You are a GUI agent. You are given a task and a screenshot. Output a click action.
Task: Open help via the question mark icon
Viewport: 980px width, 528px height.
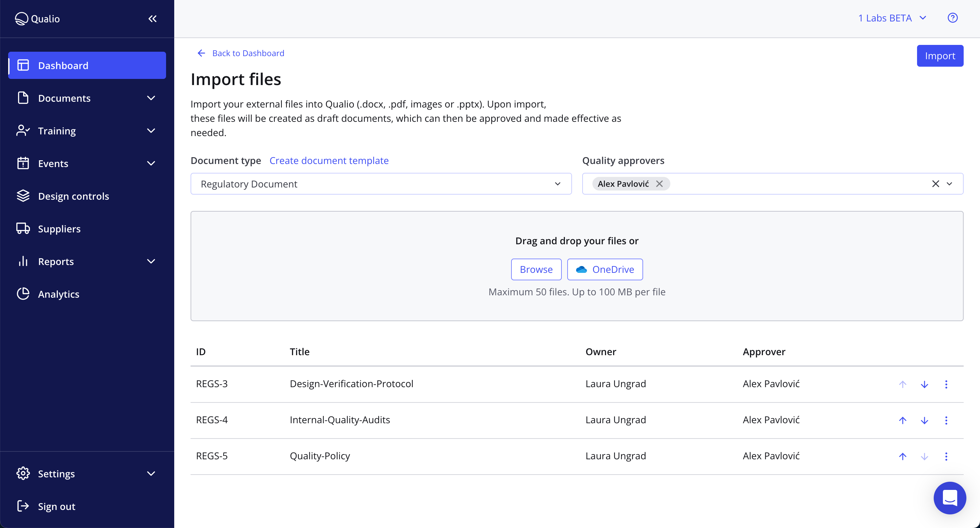pyautogui.click(x=953, y=17)
